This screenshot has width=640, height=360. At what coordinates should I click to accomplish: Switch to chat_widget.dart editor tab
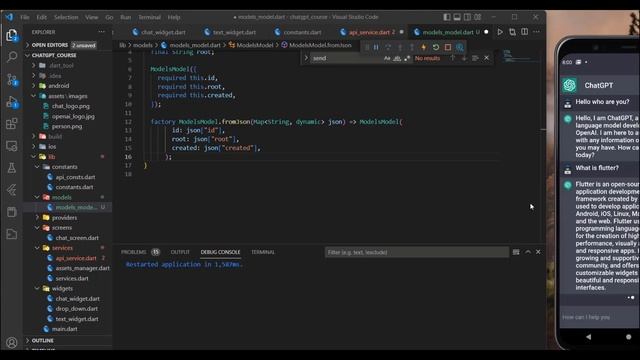(159, 32)
